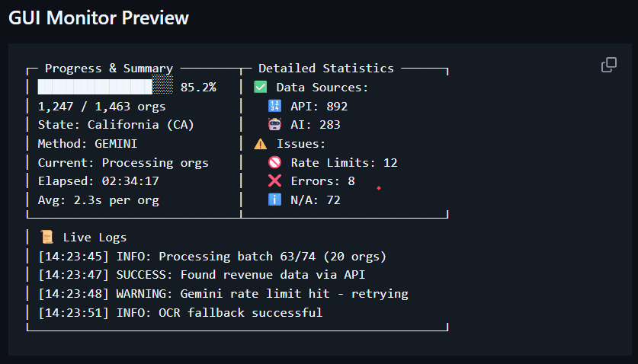Click Elapsed: 02:34:17 value
This screenshot has width=638, height=364.
click(98, 181)
